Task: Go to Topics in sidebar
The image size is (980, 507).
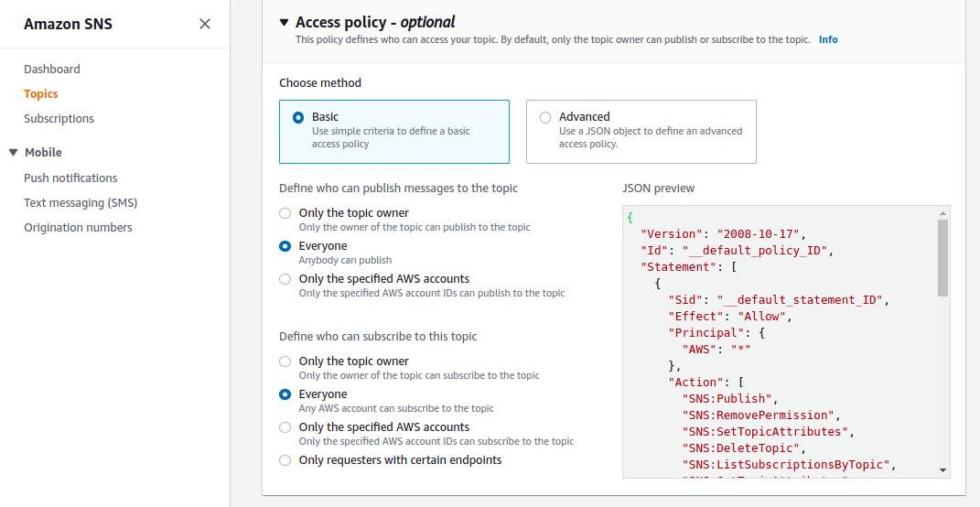Action: [40, 93]
